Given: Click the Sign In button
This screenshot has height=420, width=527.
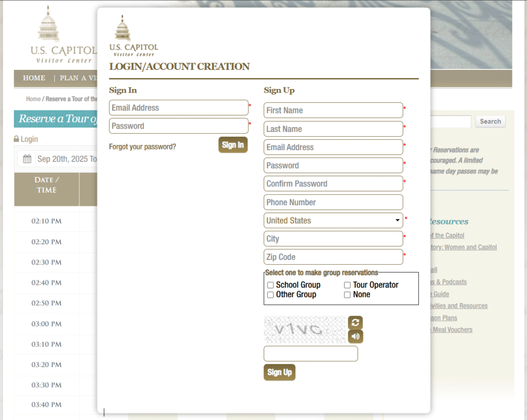Looking at the screenshot, I should pyautogui.click(x=233, y=144).
